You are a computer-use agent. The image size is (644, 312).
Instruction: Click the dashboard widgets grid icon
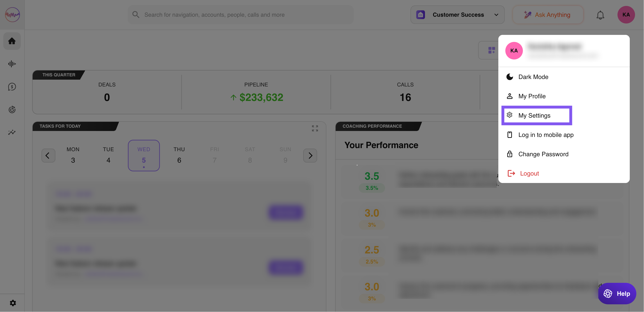coord(491,50)
